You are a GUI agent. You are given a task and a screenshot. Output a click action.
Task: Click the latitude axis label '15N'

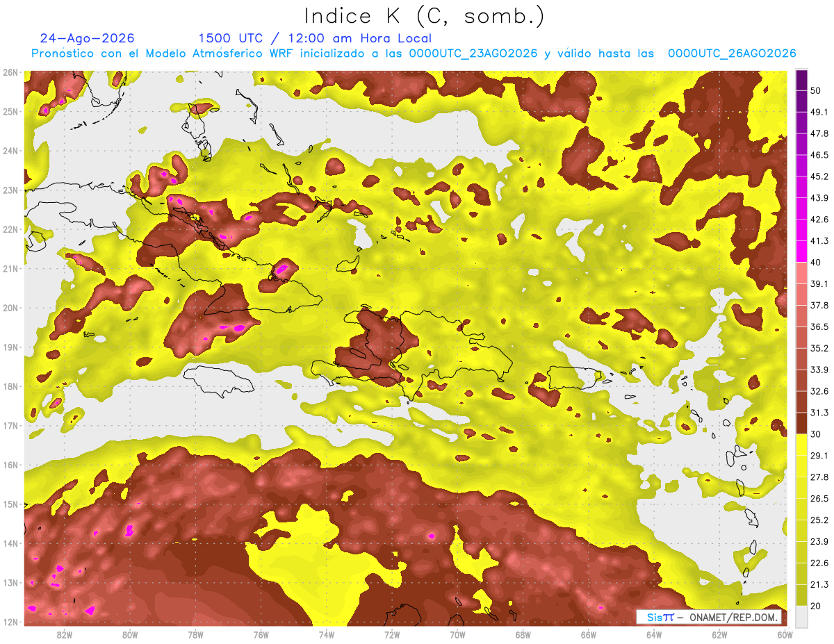pos(10,504)
